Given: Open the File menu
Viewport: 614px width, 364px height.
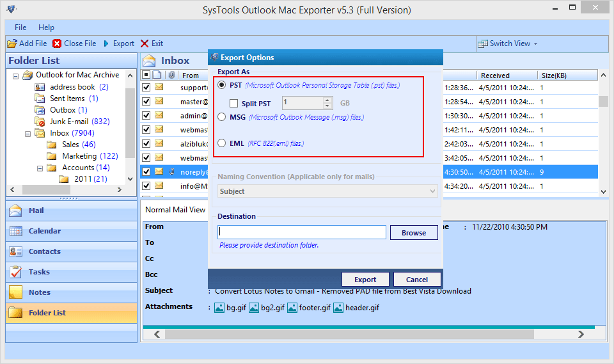Looking at the screenshot, I should pos(20,28).
